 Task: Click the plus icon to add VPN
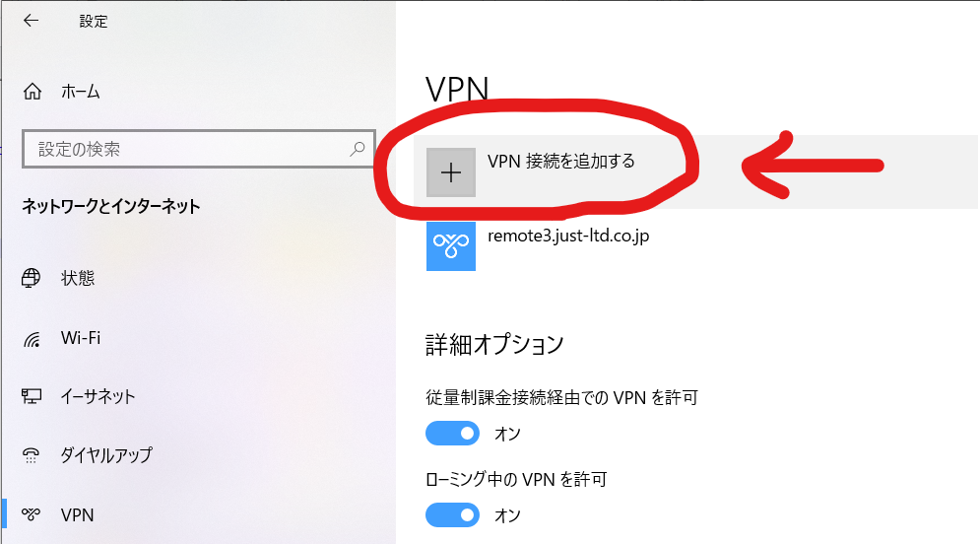point(451,172)
